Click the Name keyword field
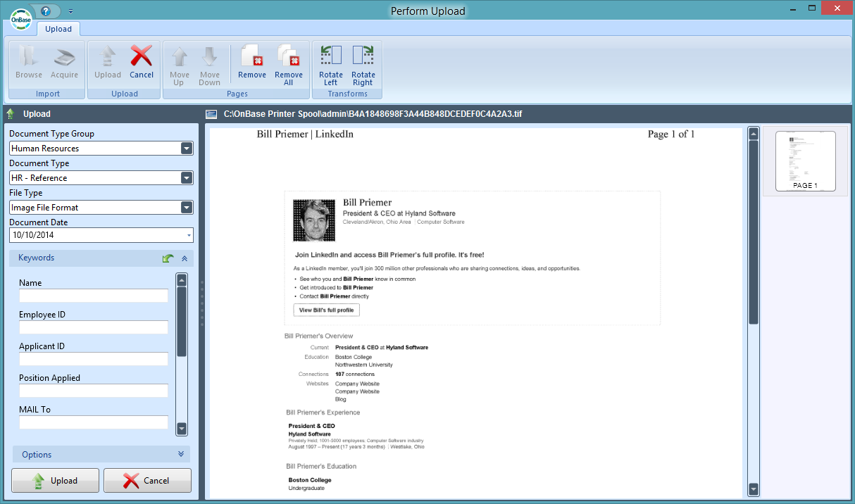Screen dimensions: 855x504 pos(94,296)
